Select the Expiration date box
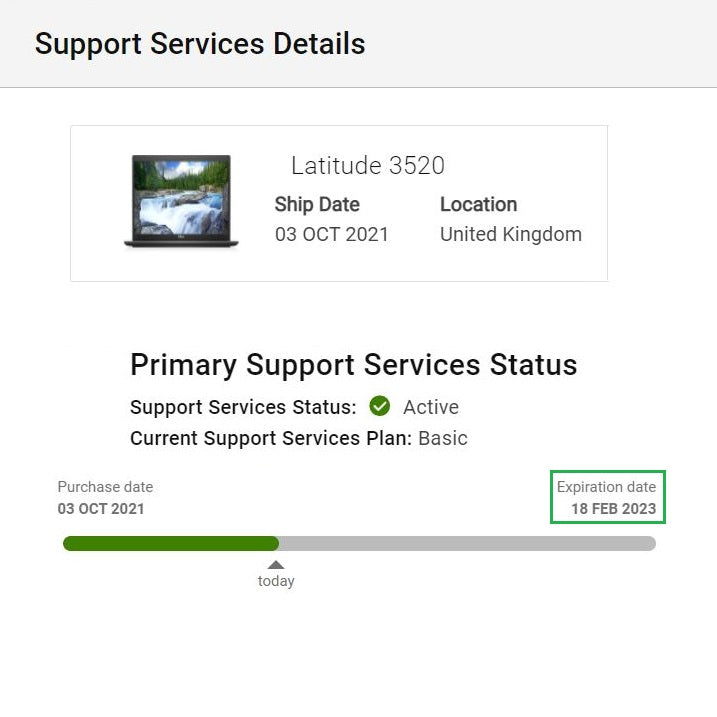 (608, 497)
